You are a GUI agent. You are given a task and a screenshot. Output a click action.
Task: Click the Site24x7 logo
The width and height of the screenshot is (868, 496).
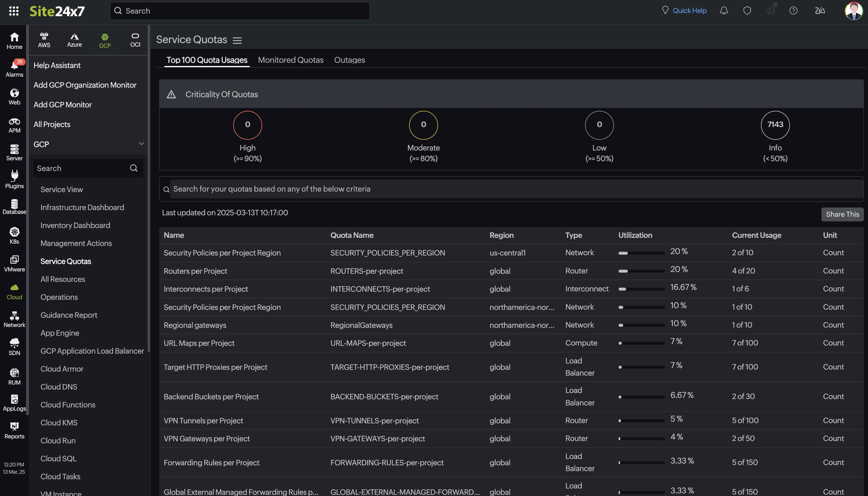pos(57,11)
